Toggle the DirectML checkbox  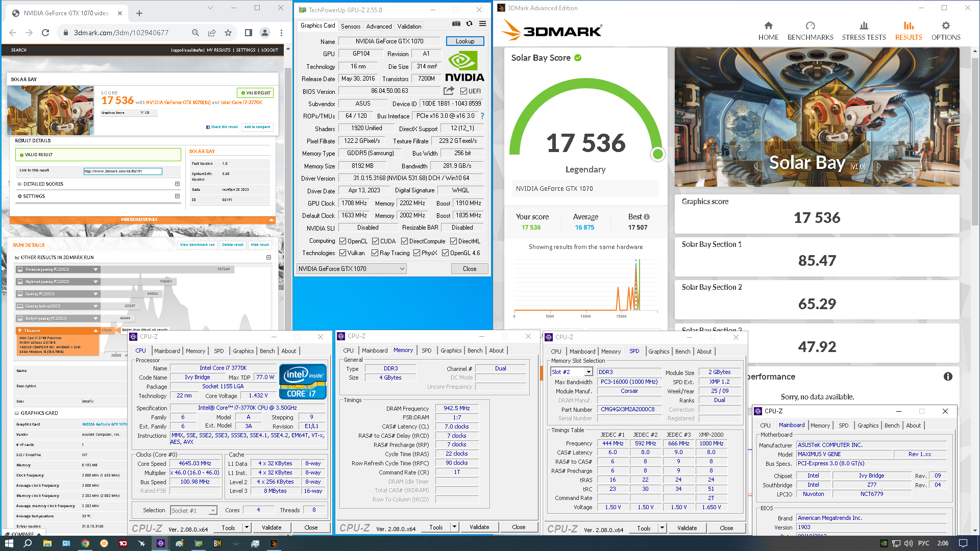click(x=453, y=241)
